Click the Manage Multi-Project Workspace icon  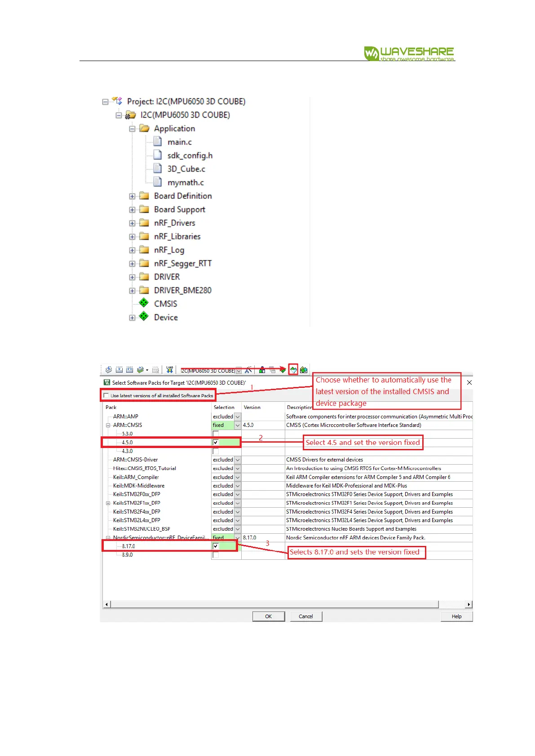273,370
